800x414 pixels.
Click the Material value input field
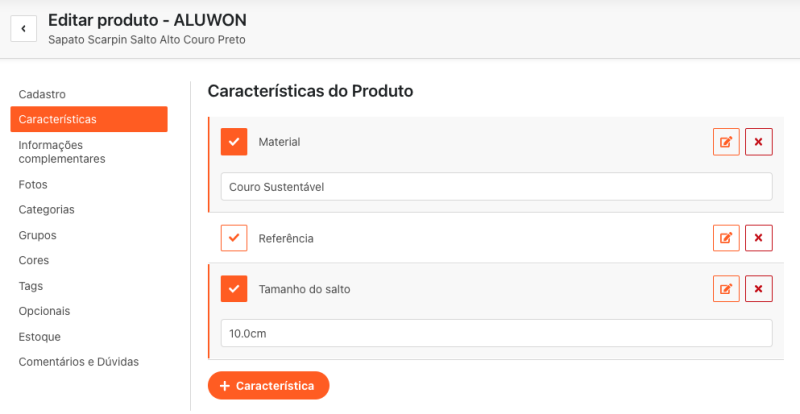[496, 187]
